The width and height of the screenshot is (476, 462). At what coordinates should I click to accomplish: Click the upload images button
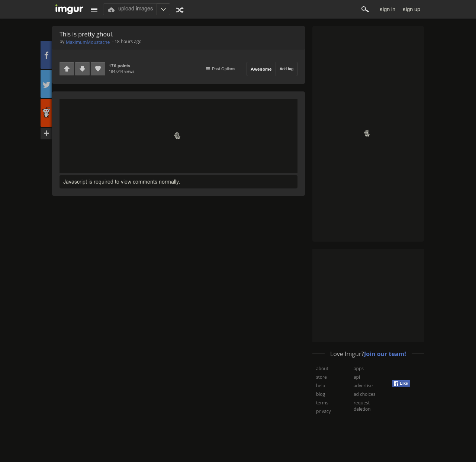[130, 9]
